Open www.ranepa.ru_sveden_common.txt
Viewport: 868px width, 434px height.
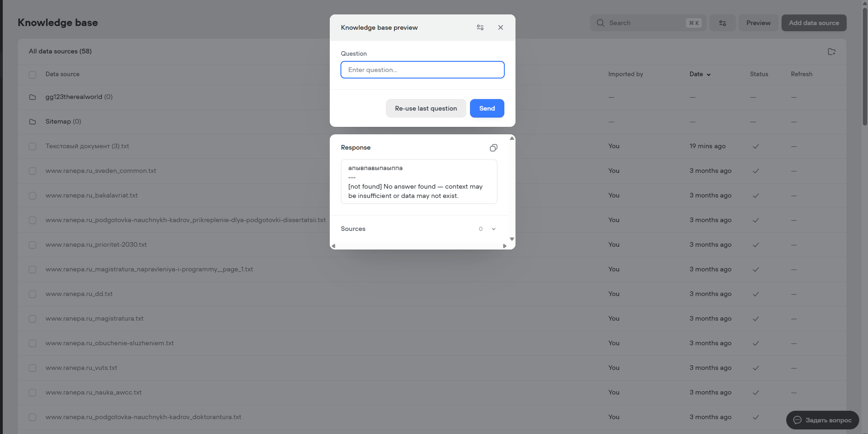coord(101,171)
